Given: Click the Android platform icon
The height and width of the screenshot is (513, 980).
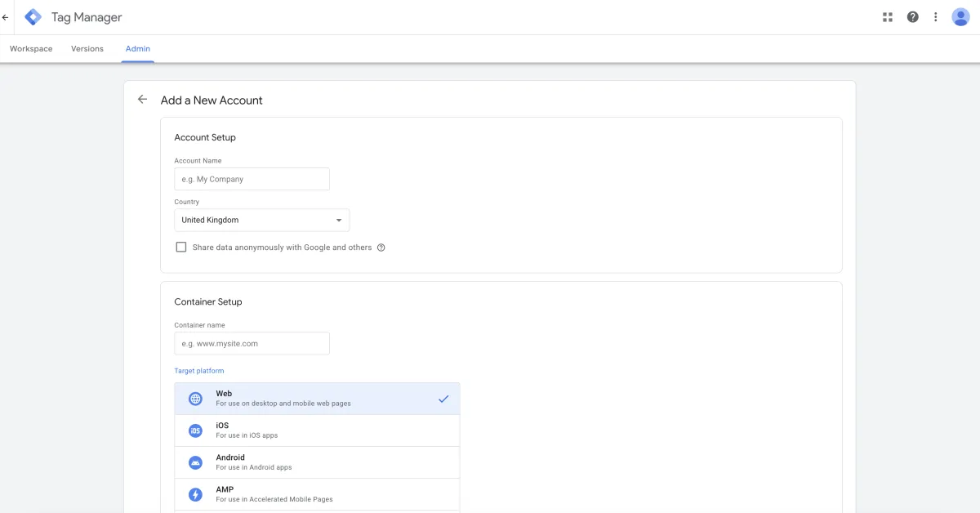Looking at the screenshot, I should (x=195, y=462).
